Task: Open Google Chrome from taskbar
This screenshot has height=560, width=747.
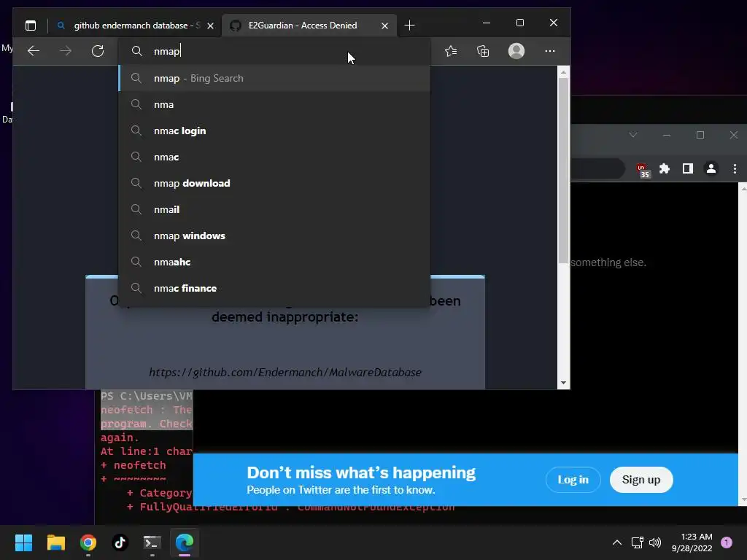Action: click(88, 542)
